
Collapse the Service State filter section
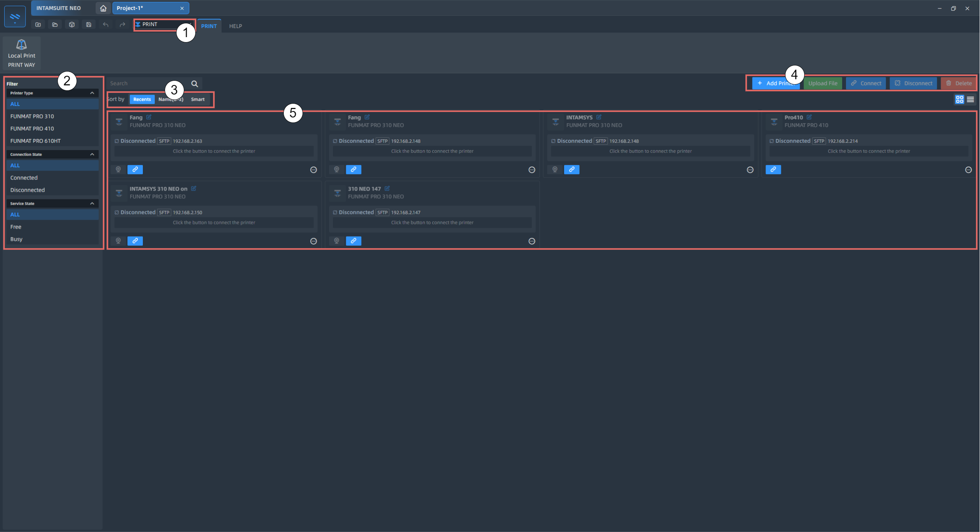click(x=92, y=204)
